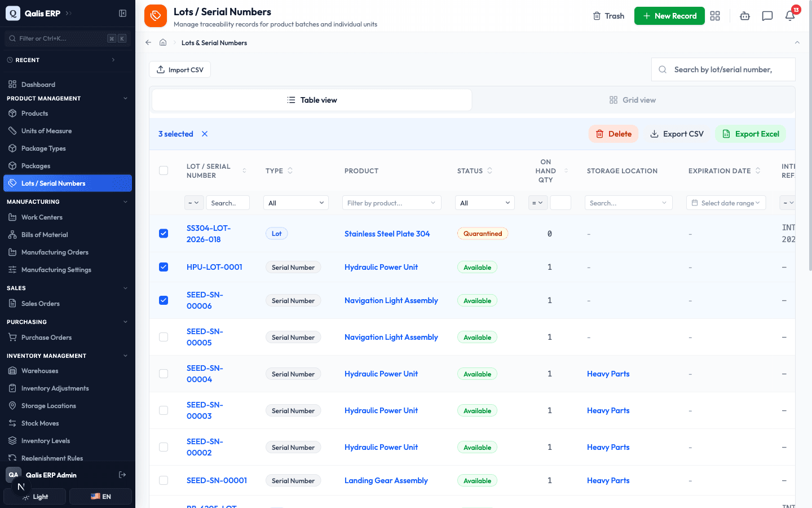Open the Type filter dropdown
The image size is (812, 508).
pyautogui.click(x=296, y=203)
